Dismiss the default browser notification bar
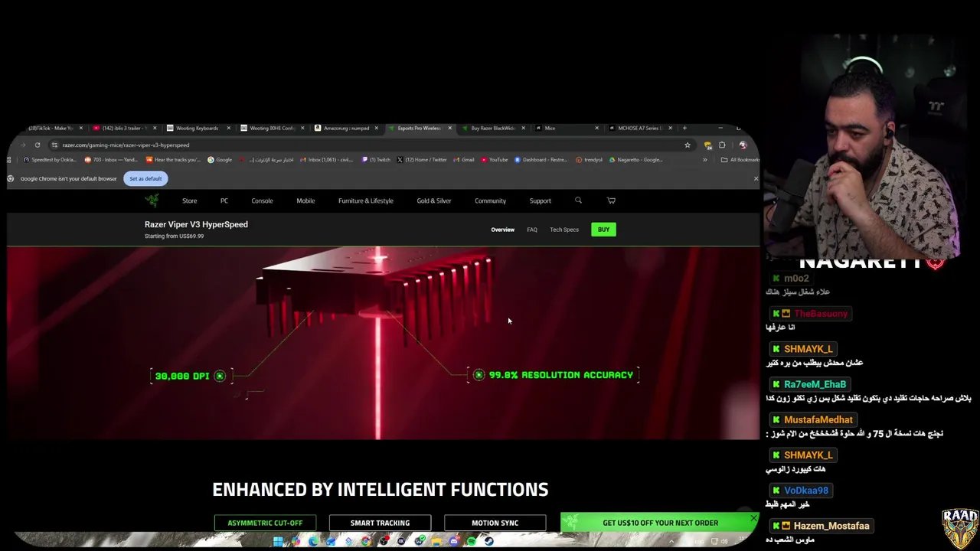Image resolution: width=980 pixels, height=551 pixels. pos(756,178)
